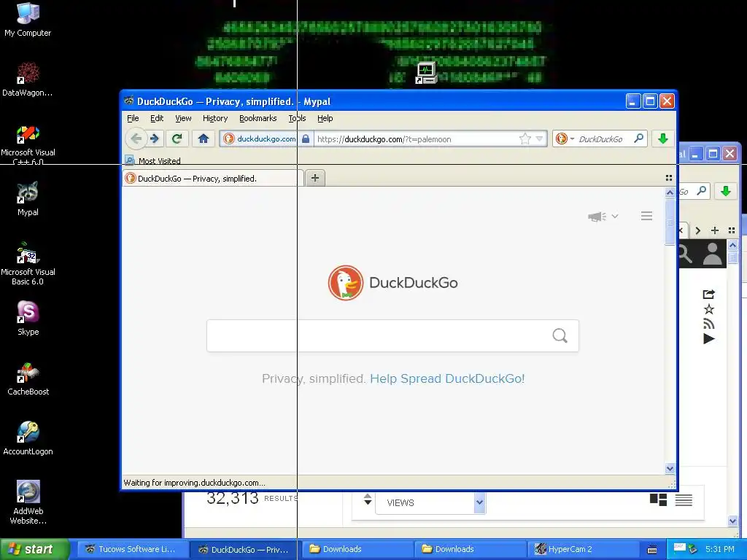Click the DuckDuckGo megaphone icon
The width and height of the screenshot is (747, 560).
(x=597, y=217)
